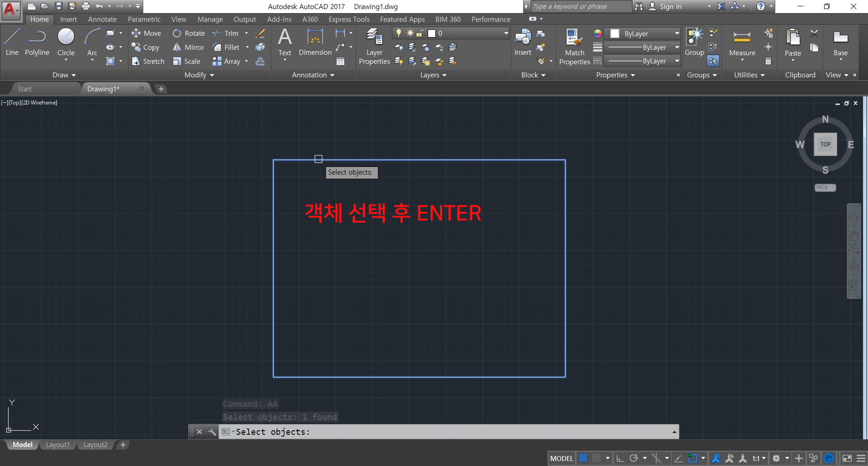Image resolution: width=868 pixels, height=466 pixels.
Task: Choose the Circle tool
Action: tap(66, 42)
